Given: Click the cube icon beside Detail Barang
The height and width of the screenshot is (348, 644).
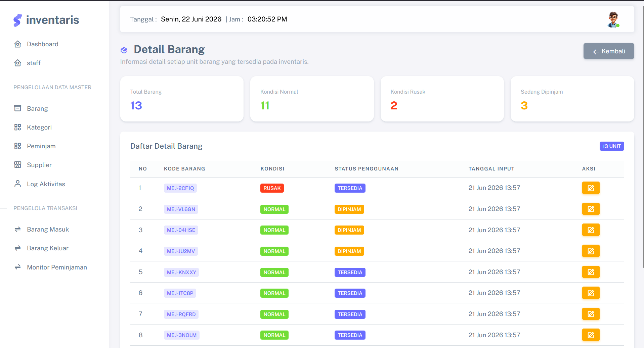Looking at the screenshot, I should point(124,50).
